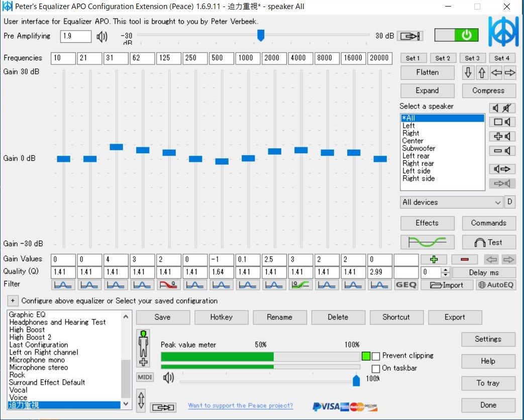Viewport: 524px width, 420px height.
Task: Click the Test headphone button
Action: coord(488,242)
